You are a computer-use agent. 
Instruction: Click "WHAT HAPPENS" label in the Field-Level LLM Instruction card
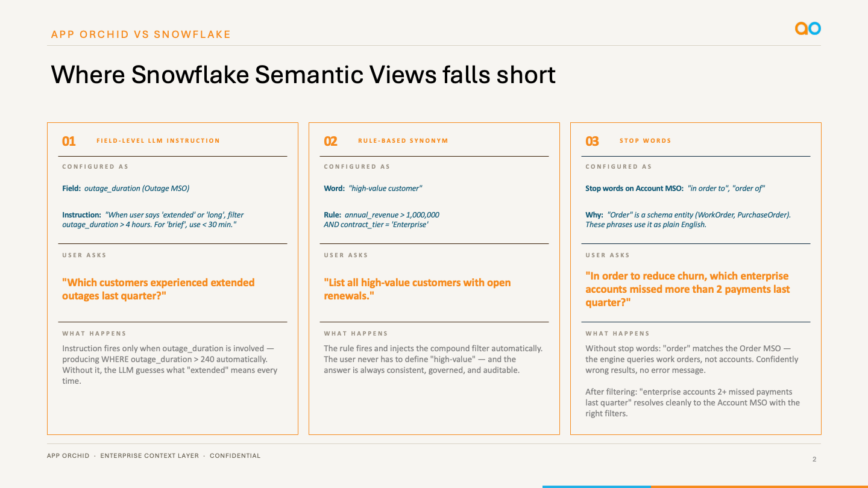[95, 334]
